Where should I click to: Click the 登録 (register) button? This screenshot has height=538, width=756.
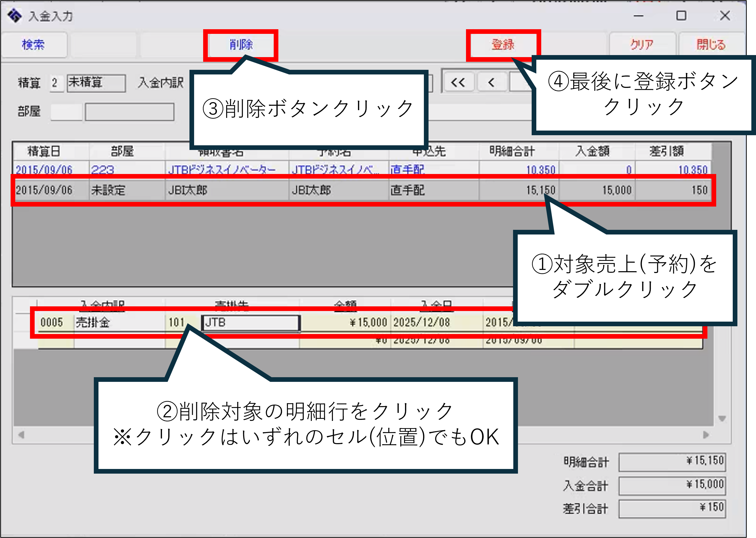[503, 44]
